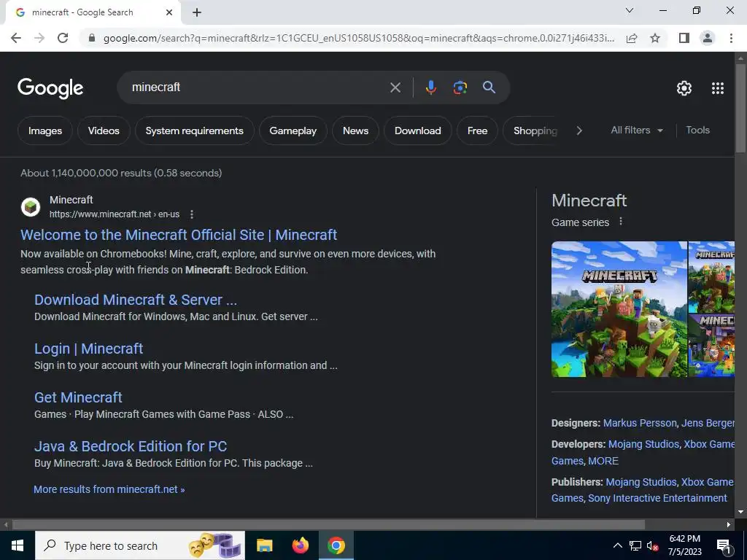747x560 pixels.
Task: Click in the Google search field
Action: pos(258,87)
